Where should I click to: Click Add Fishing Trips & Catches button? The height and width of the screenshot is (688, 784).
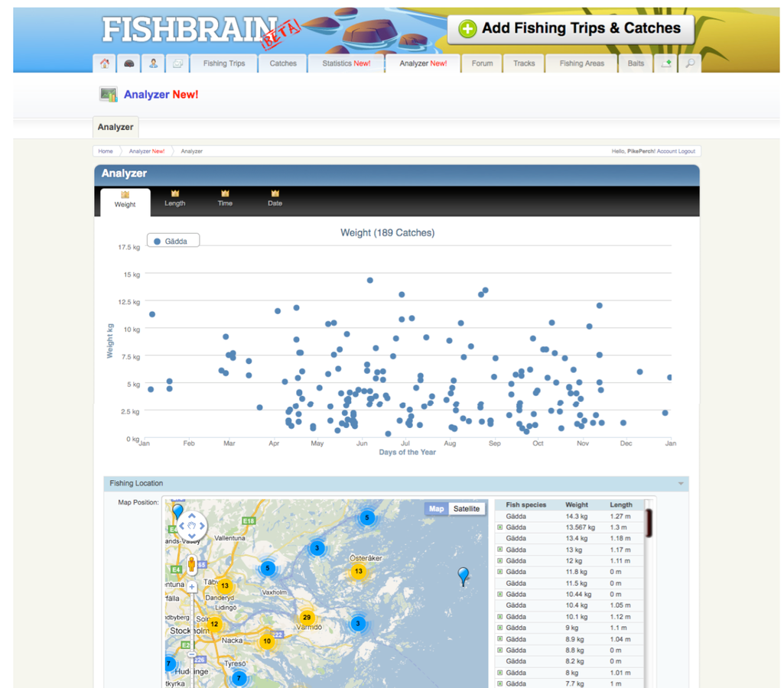pyautogui.click(x=571, y=28)
